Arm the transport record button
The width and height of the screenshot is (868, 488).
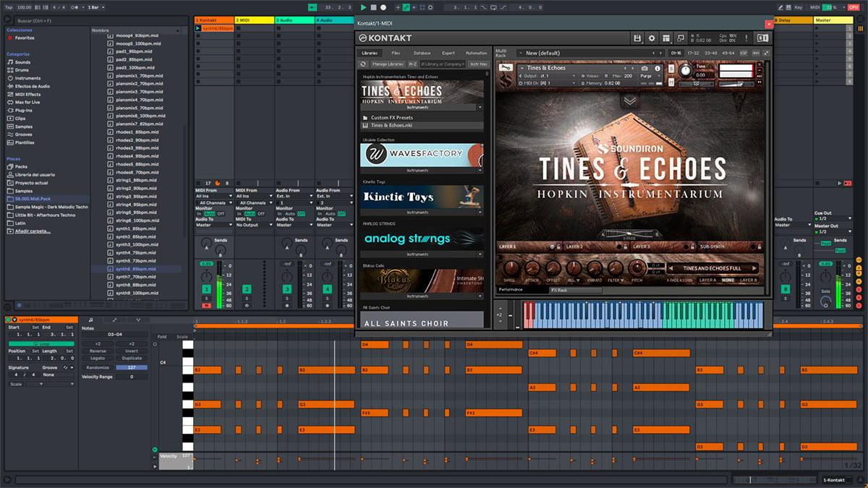(383, 7)
